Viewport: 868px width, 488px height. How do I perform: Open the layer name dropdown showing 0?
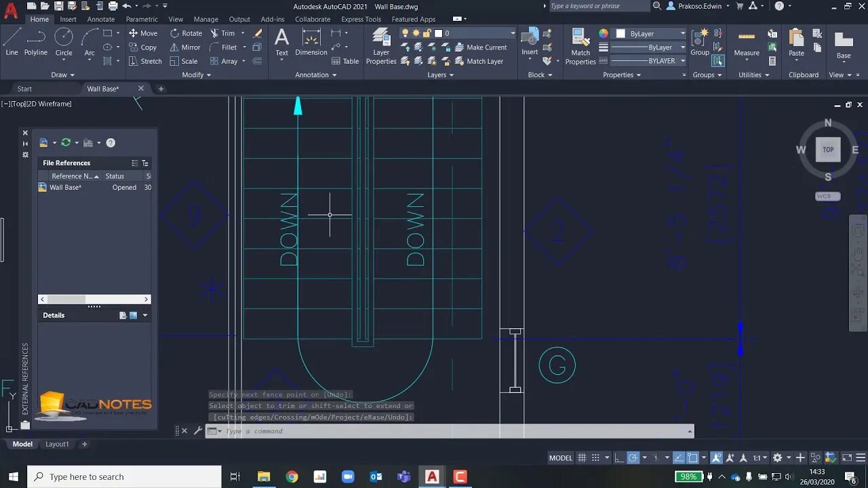[x=458, y=33]
